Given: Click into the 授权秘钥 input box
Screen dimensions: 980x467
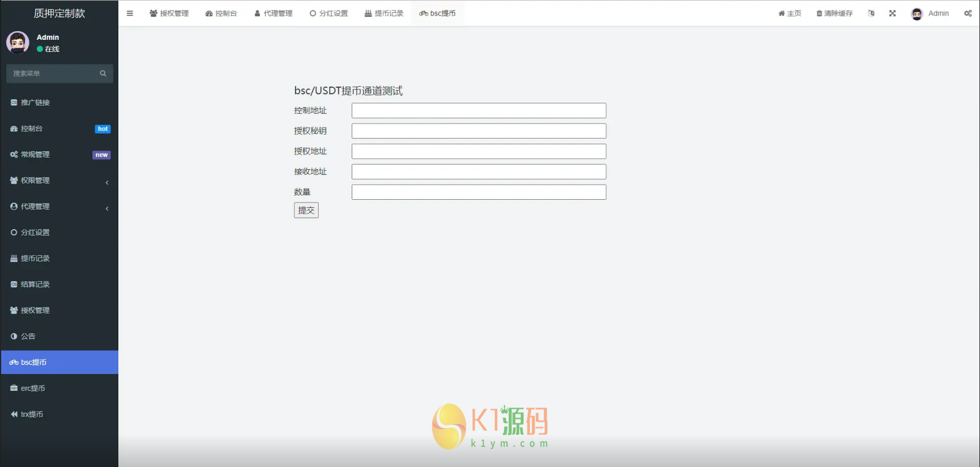Looking at the screenshot, I should click(x=479, y=131).
